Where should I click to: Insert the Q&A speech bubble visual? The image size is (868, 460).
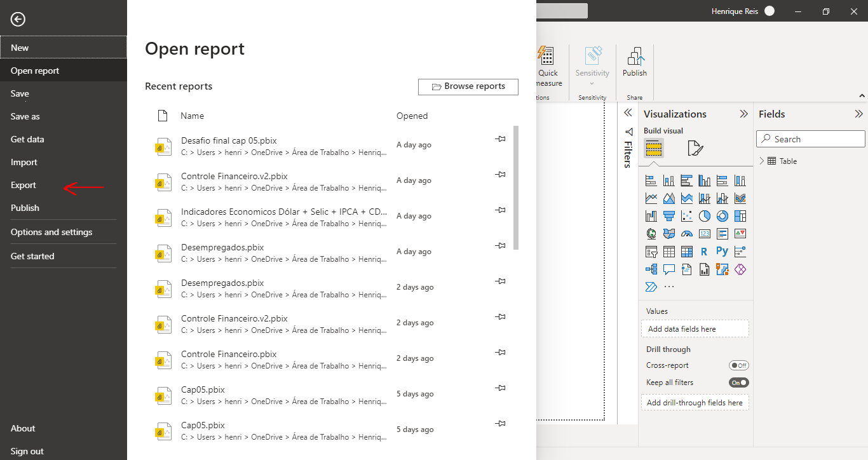point(668,269)
